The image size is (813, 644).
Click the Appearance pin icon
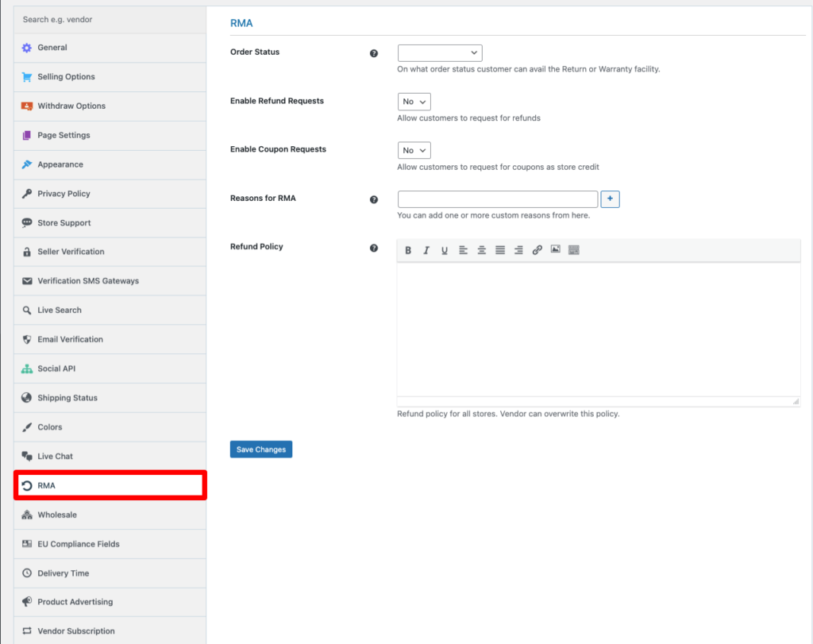[x=27, y=164]
